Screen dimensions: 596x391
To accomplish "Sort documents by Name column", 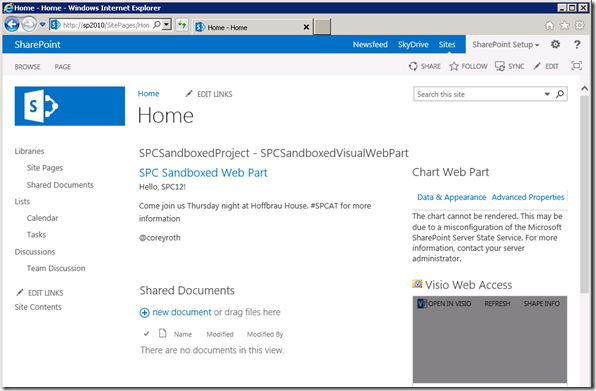I will click(183, 334).
